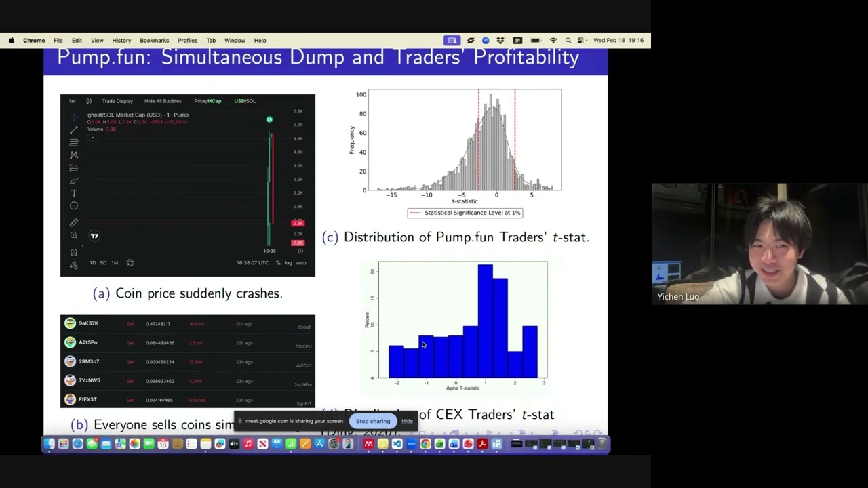Click Hide All Bubbles in chart toolbar
The height and width of the screenshot is (488, 868).
tap(163, 101)
